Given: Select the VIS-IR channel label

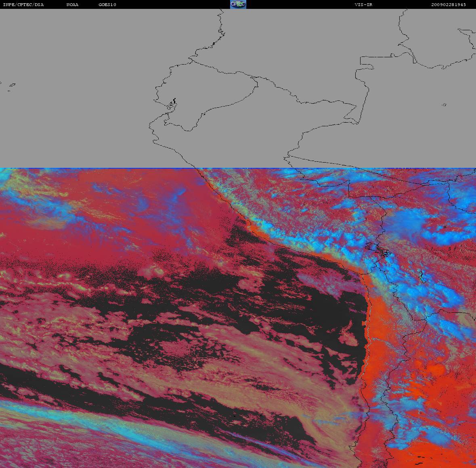Looking at the screenshot, I should [x=363, y=4].
